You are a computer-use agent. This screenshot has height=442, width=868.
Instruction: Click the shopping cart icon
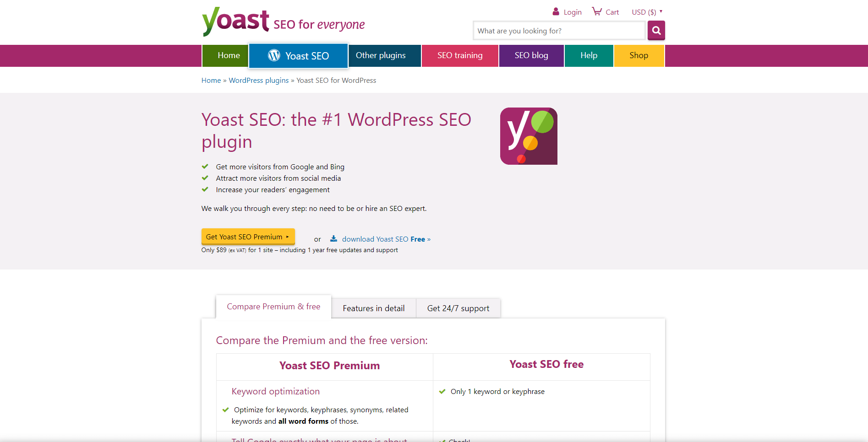[597, 11]
